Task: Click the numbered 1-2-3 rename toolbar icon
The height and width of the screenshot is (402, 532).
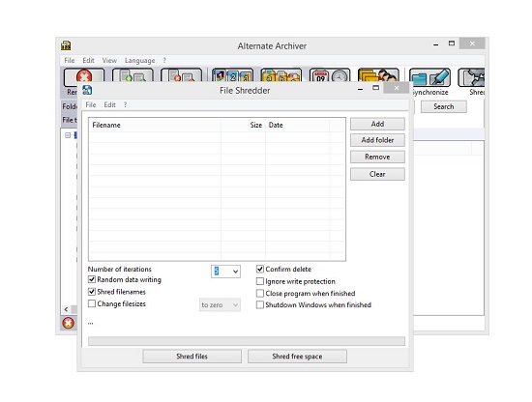Action: pyautogui.click(x=232, y=75)
